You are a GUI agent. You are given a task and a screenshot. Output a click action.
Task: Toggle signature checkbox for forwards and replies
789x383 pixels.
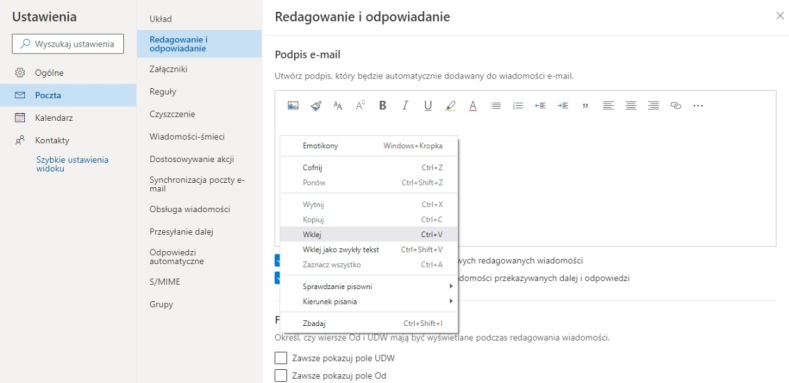(277, 278)
